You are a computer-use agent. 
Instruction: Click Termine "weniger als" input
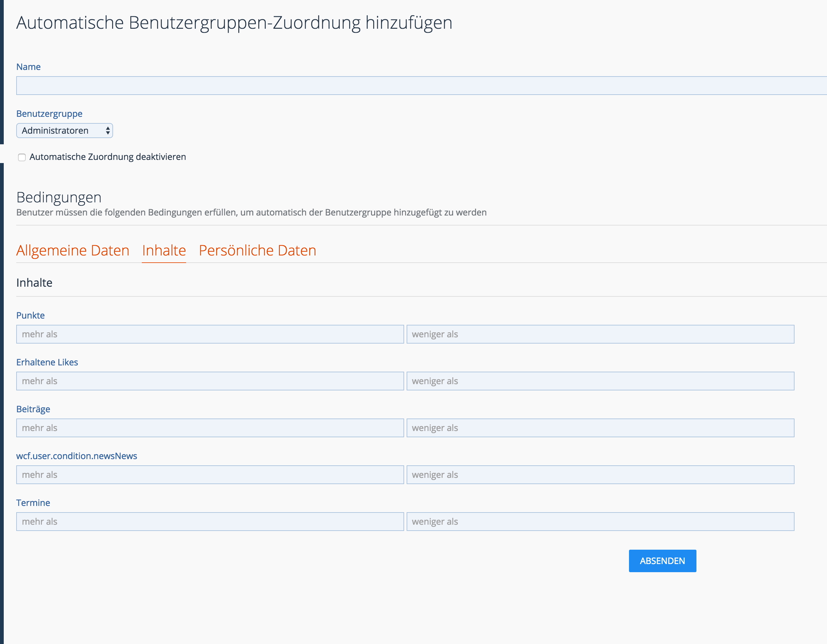600,522
